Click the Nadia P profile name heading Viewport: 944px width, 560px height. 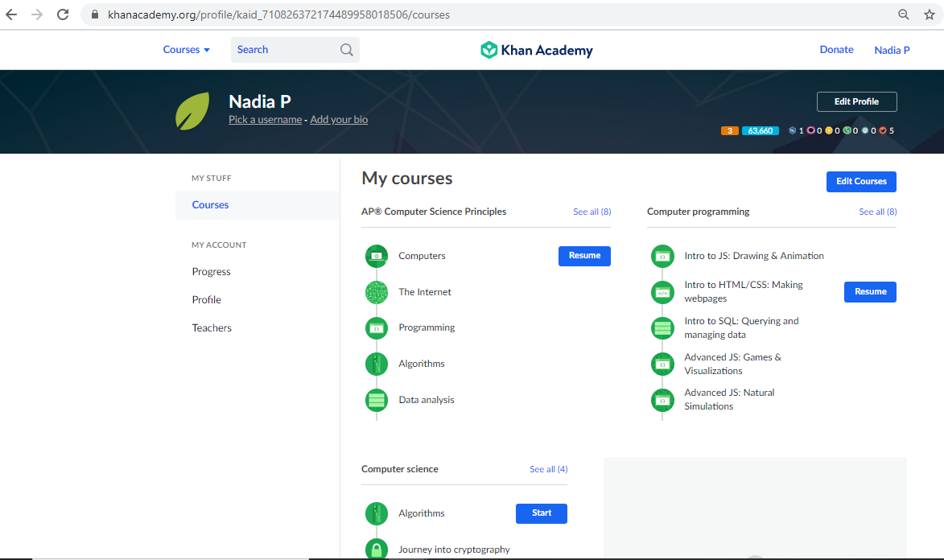tap(259, 101)
